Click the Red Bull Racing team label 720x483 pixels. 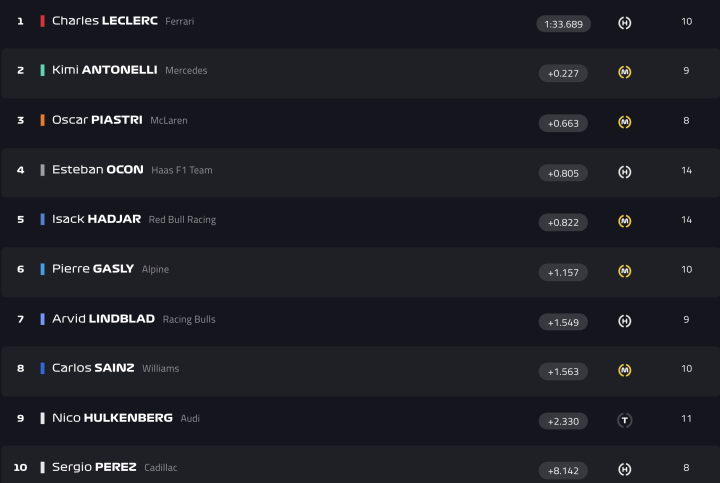coord(182,220)
